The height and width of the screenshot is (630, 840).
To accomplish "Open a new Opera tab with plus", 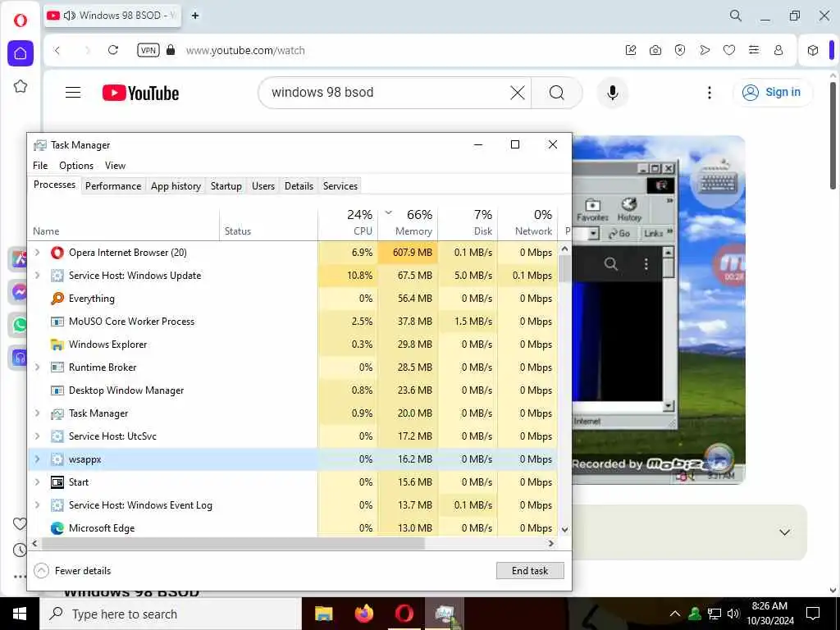I will (x=195, y=16).
